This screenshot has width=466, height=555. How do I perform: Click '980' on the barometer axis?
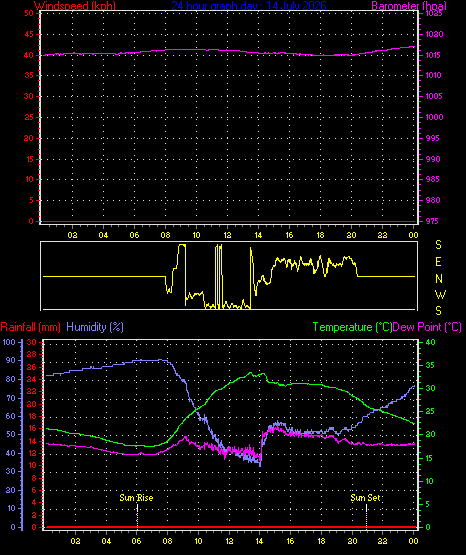[x=433, y=200]
